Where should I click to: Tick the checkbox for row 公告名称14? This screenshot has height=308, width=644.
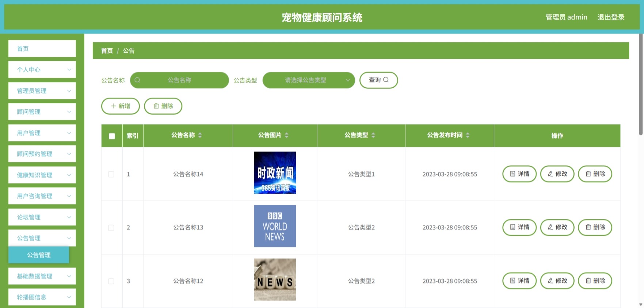(111, 174)
